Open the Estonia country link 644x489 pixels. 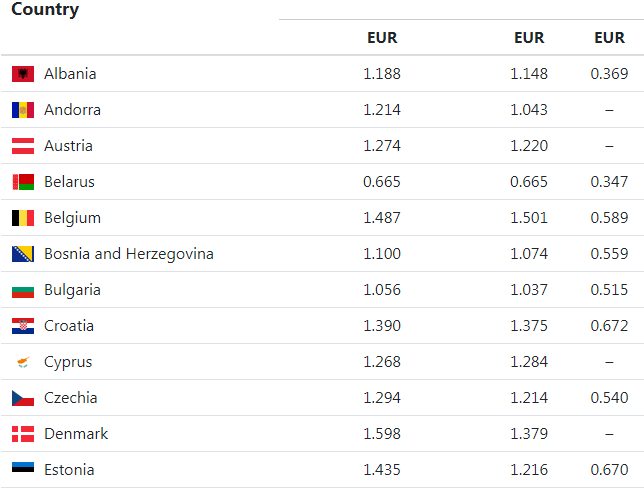coord(69,470)
